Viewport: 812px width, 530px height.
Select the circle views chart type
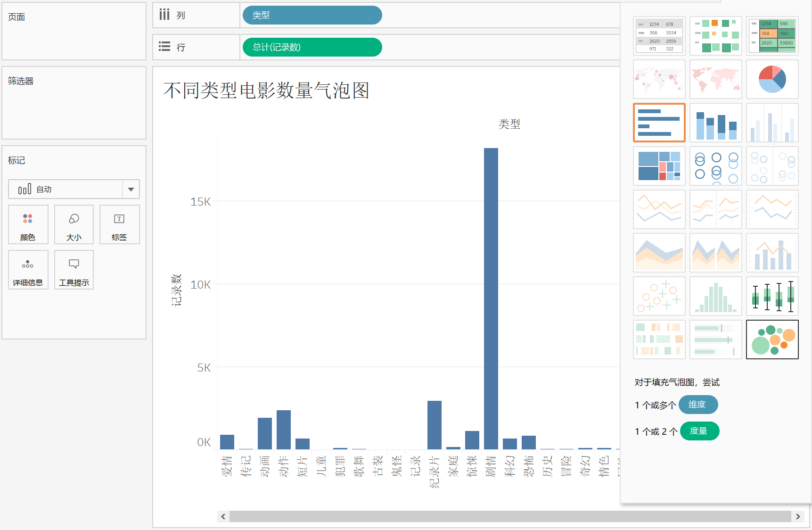(x=716, y=166)
